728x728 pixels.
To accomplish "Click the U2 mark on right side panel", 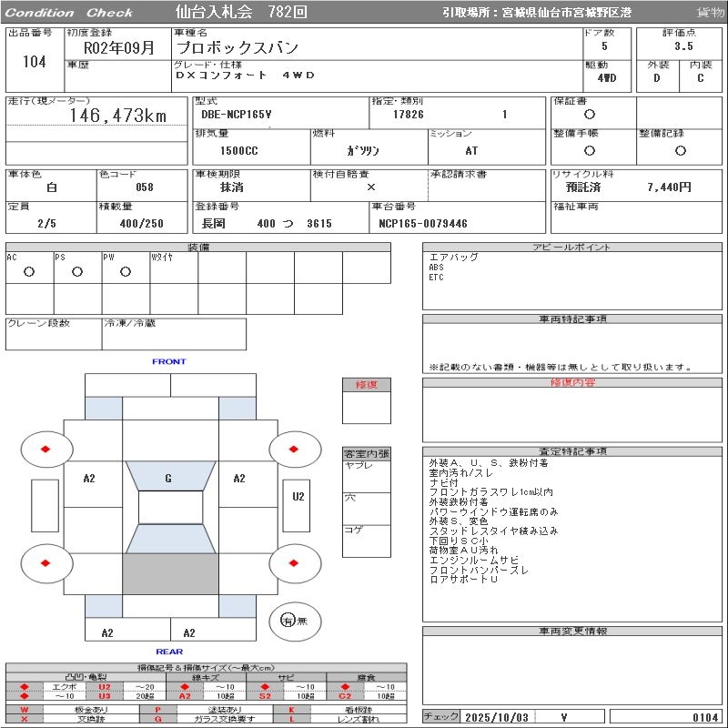I will (298, 497).
